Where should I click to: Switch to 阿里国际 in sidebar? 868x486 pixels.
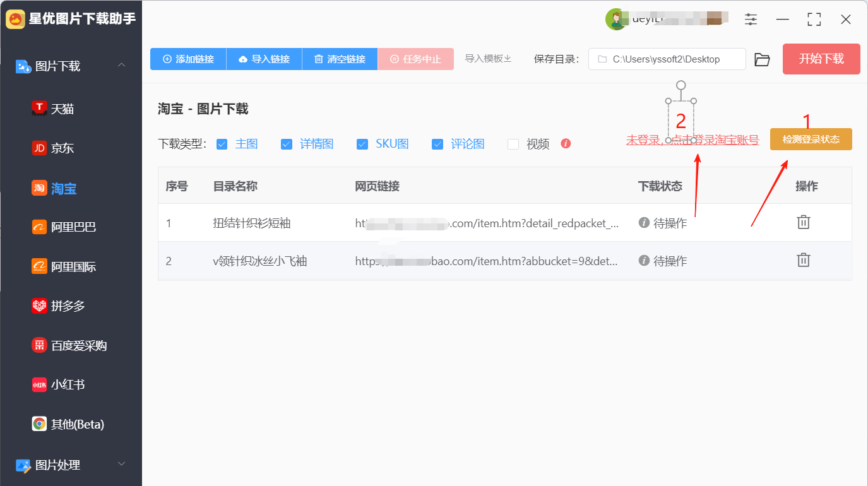pos(71,266)
